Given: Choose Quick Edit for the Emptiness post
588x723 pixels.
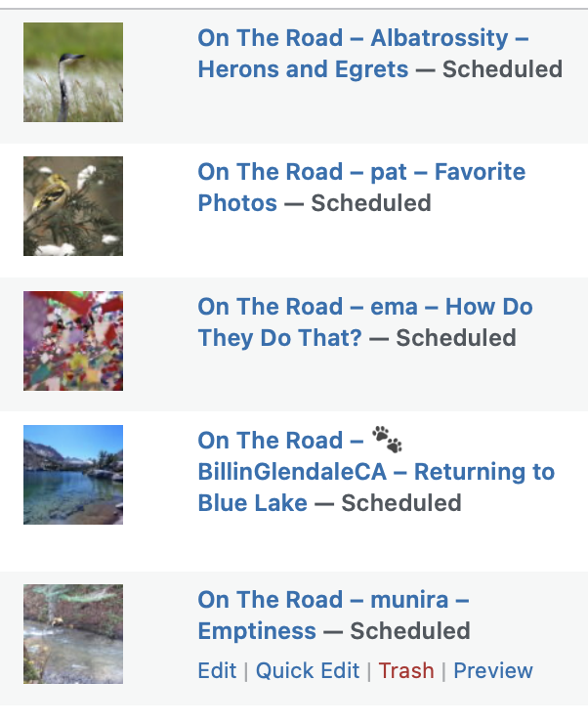Looking at the screenshot, I should click(x=308, y=671).
